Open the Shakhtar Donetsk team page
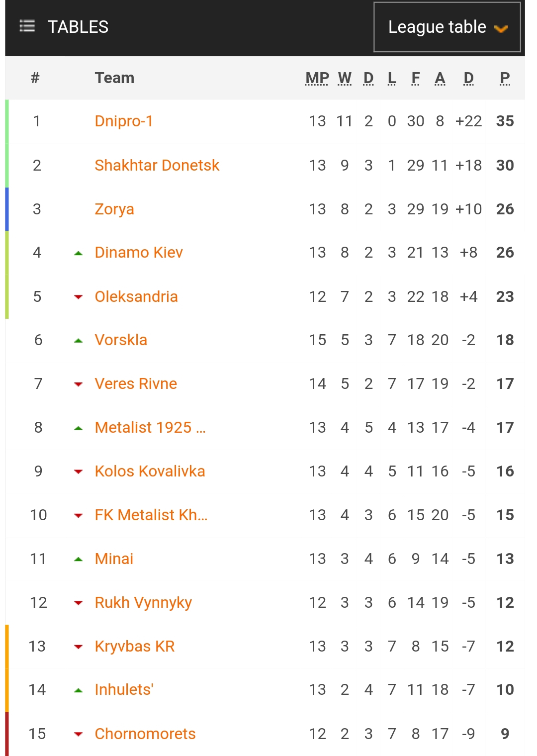This screenshot has height=756, width=537. (157, 165)
